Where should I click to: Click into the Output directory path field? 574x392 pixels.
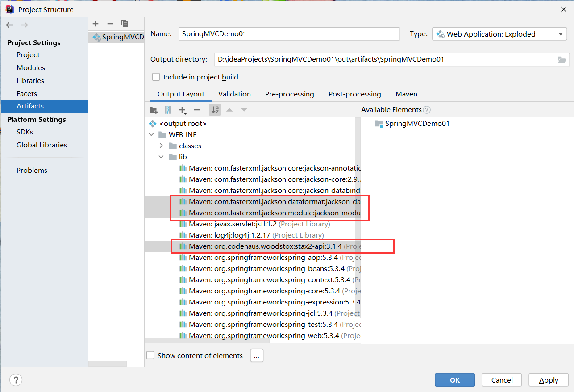click(385, 59)
